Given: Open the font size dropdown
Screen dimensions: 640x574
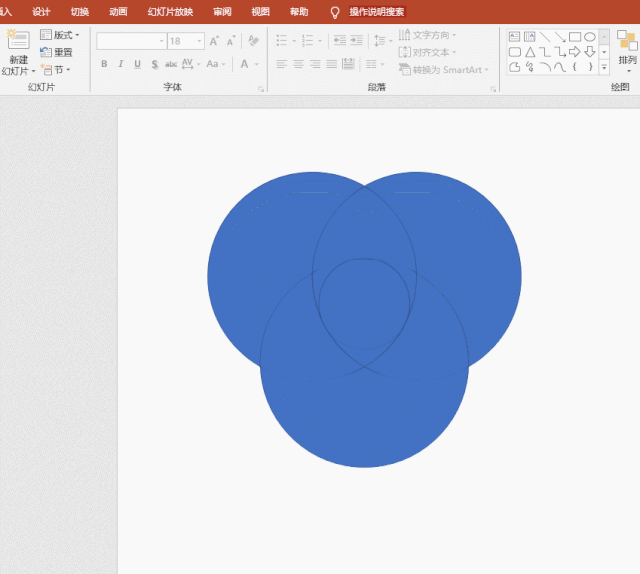Looking at the screenshot, I should tap(200, 41).
